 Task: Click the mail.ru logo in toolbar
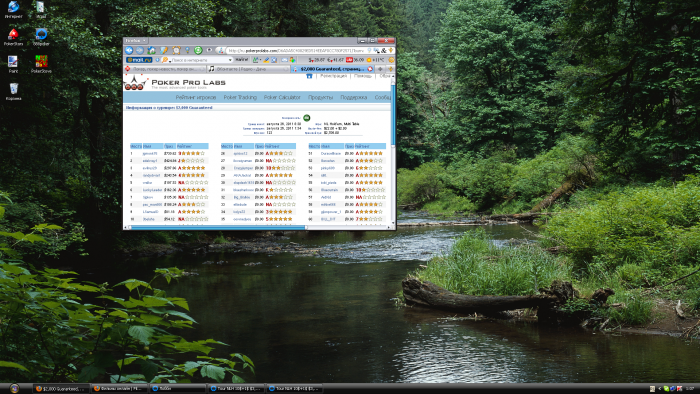(139, 60)
